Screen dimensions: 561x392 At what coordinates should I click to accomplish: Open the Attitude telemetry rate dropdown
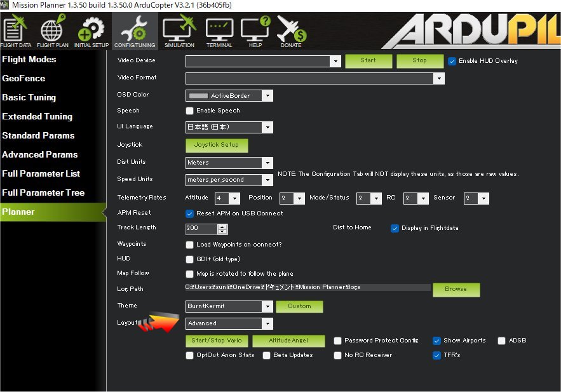(234, 198)
